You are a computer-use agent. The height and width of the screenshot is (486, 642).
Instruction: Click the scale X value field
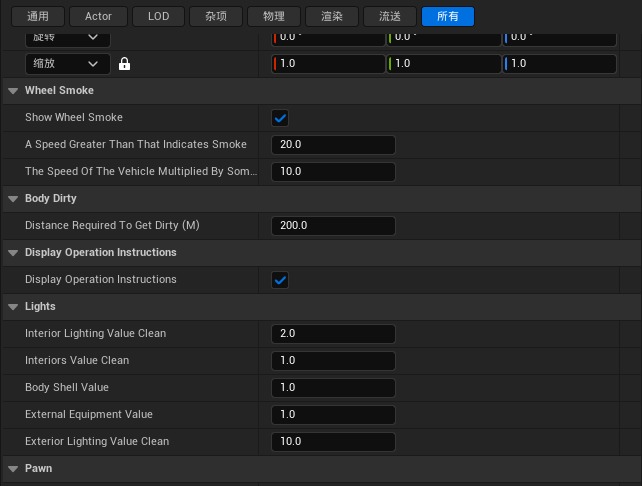click(x=328, y=64)
